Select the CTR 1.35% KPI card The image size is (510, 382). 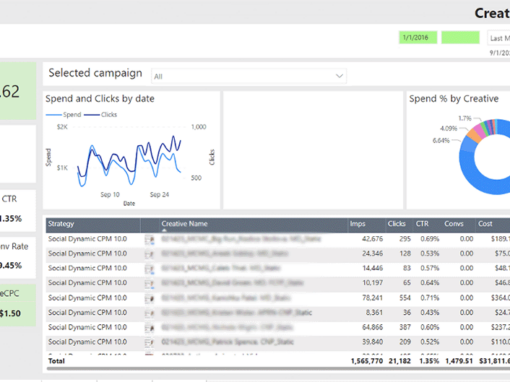18,211
